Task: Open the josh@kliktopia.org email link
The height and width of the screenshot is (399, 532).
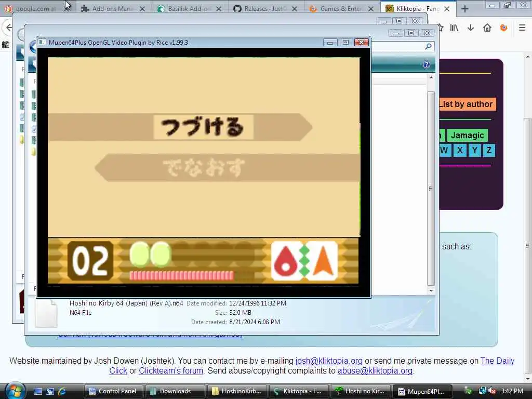Action: 329,361
